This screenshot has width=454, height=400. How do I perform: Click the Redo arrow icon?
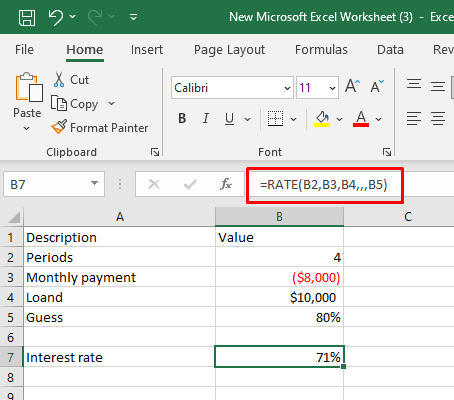coord(95,17)
